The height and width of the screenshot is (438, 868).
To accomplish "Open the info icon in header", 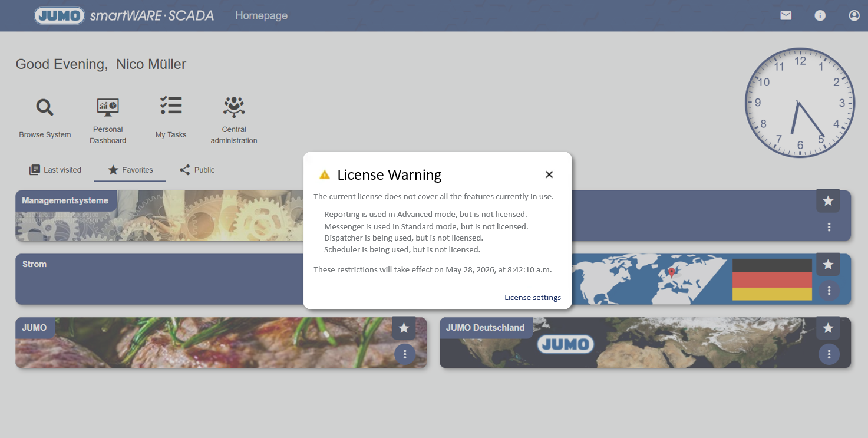I will [820, 16].
